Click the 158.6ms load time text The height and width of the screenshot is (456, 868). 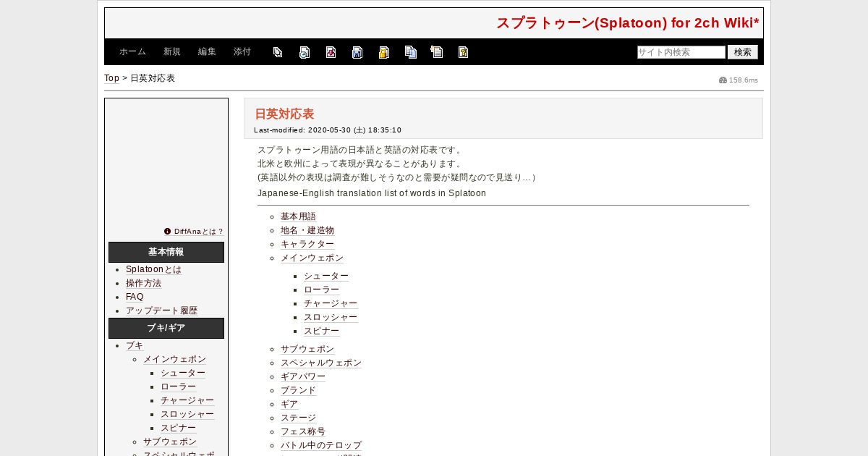744,80
